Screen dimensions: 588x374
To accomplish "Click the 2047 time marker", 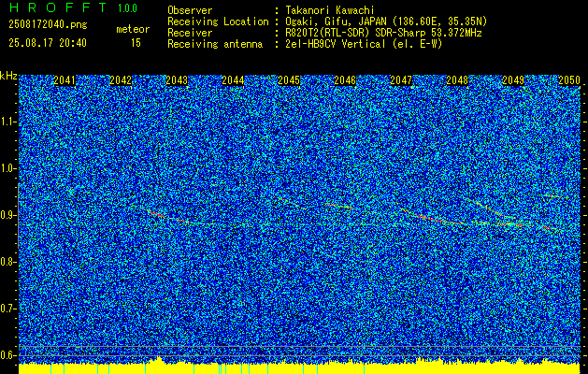I will (x=401, y=80).
